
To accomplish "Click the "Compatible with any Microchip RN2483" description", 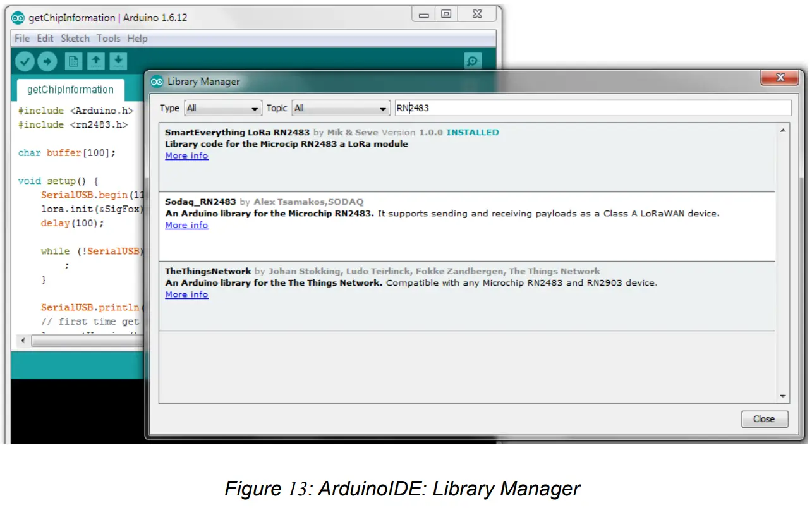I will tap(521, 283).
